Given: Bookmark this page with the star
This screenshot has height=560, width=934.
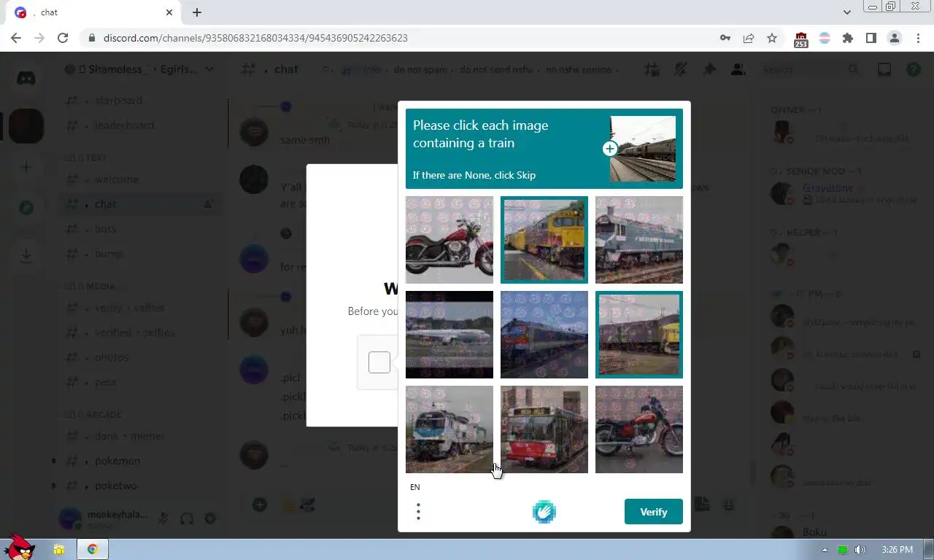Looking at the screenshot, I should pyautogui.click(x=772, y=38).
